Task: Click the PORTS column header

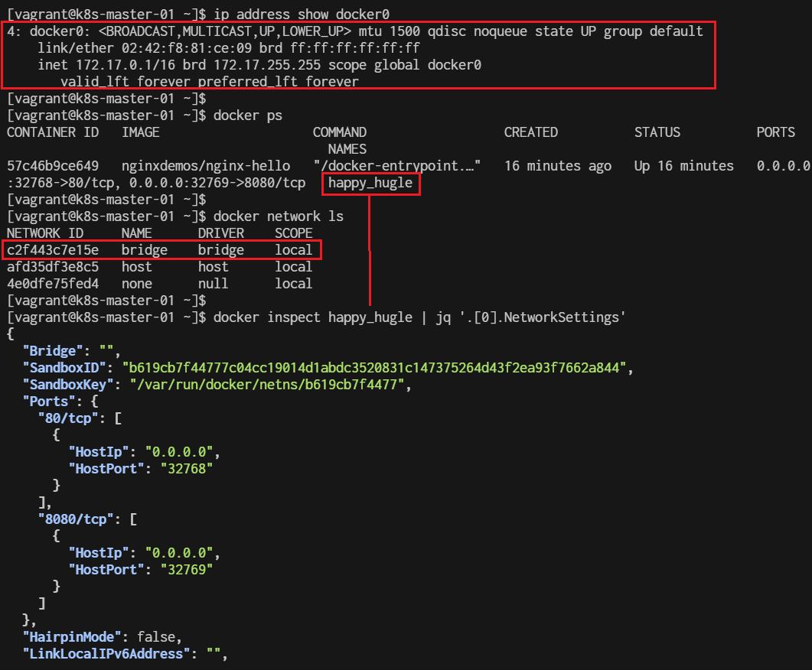Action: tap(776, 132)
